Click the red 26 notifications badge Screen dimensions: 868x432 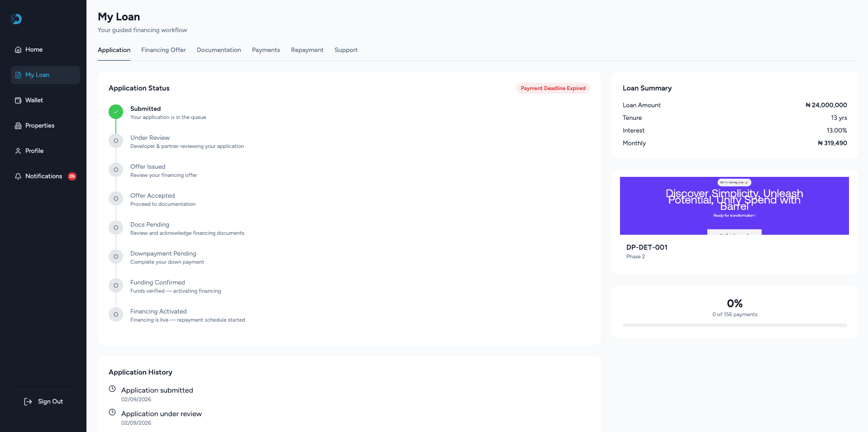click(x=72, y=176)
